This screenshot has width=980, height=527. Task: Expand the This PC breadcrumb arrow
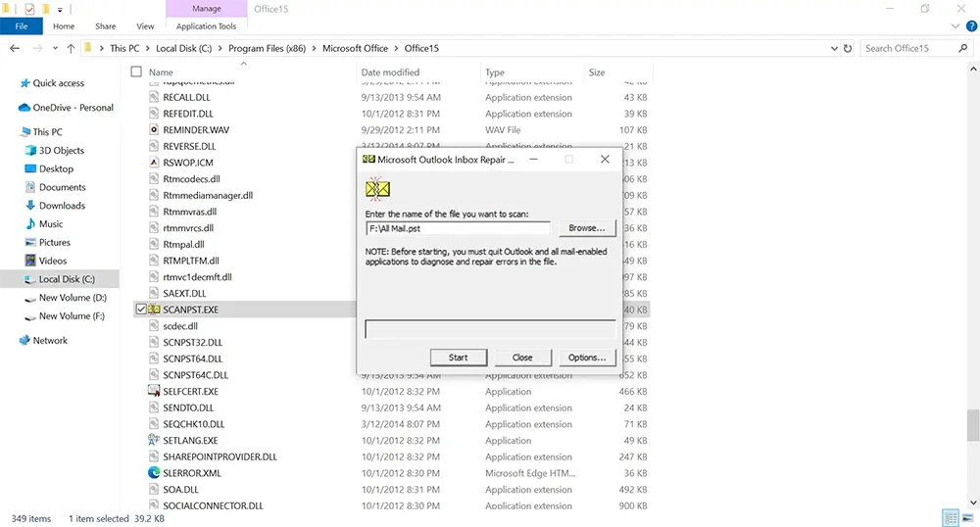coord(148,48)
